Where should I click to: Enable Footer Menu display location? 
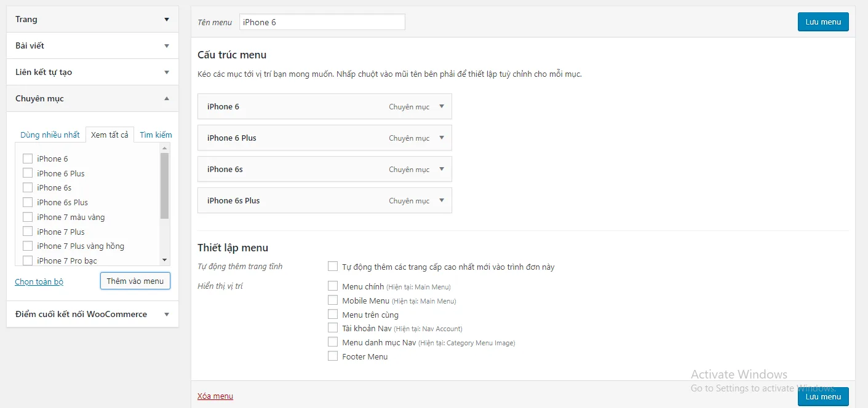333,356
